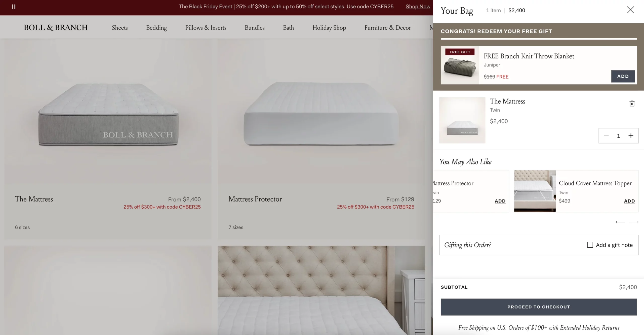Follow the Shop Now banner link

pos(418,7)
